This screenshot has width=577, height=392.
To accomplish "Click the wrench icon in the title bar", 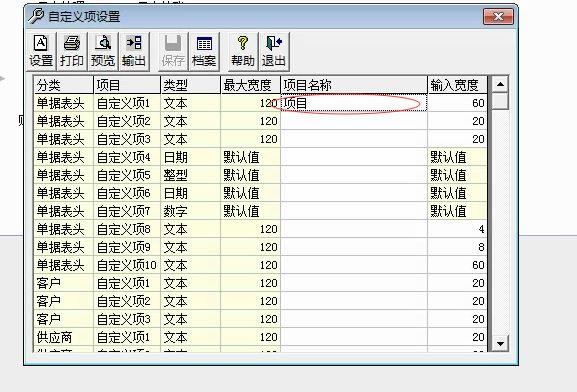I will 36,16.
